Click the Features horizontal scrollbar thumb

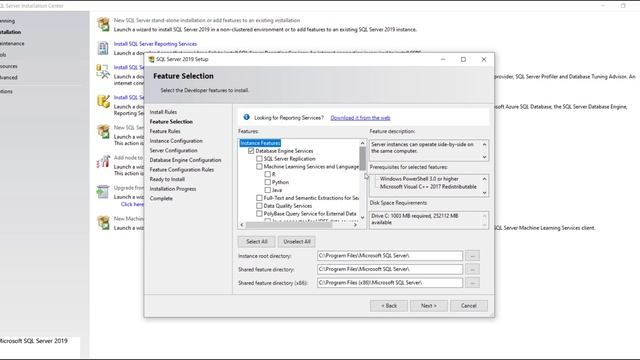pyautogui.click(x=289, y=224)
